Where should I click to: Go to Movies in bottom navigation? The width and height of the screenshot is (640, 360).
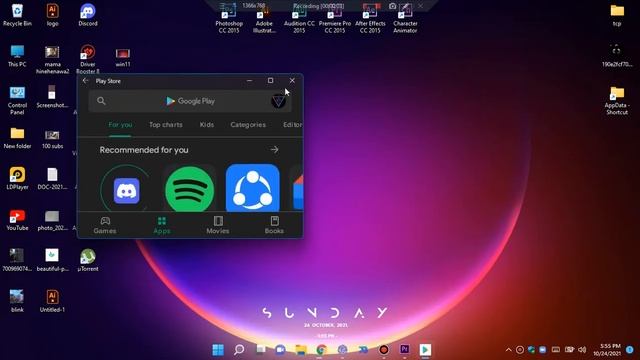click(x=218, y=225)
